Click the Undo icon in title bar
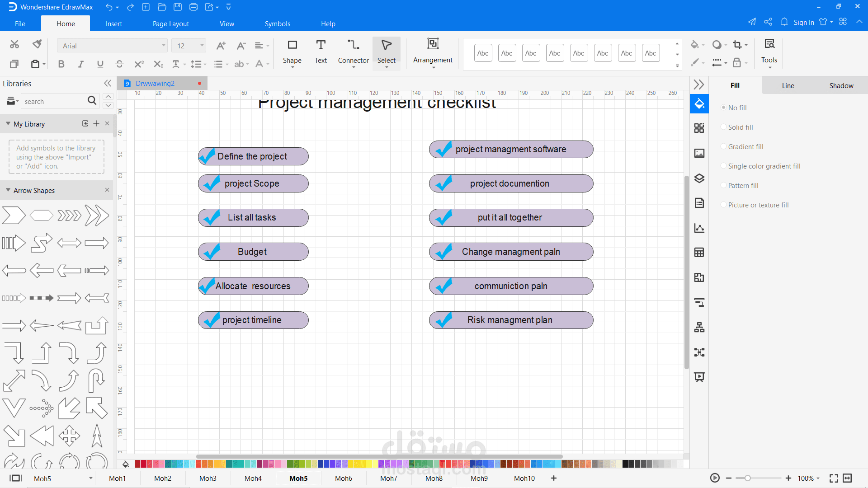Screen dimensions: 868x488 point(109,7)
